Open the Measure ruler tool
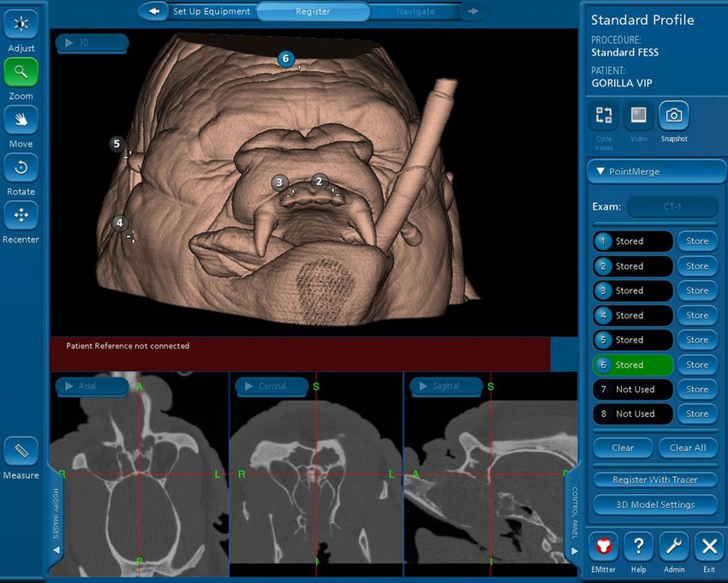Viewport: 728px width, 583px height. coord(21,450)
